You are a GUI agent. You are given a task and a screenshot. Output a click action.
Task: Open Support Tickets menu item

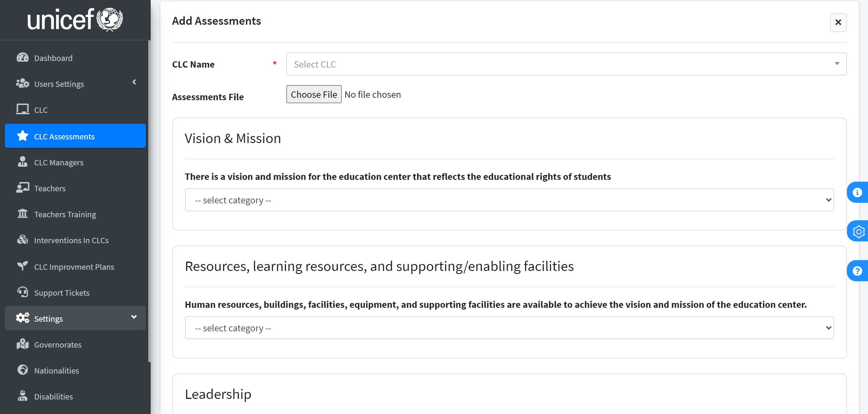[75, 292]
